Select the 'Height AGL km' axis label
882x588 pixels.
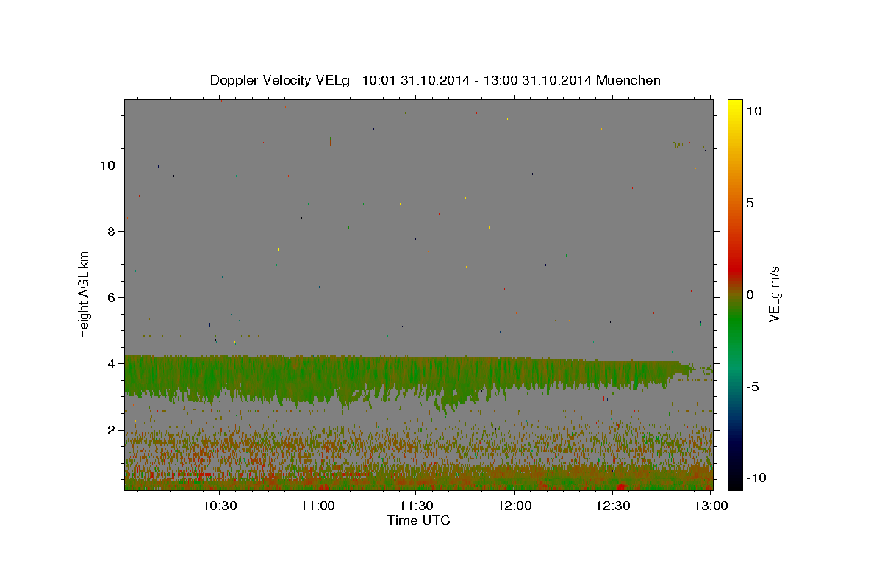pos(85,294)
